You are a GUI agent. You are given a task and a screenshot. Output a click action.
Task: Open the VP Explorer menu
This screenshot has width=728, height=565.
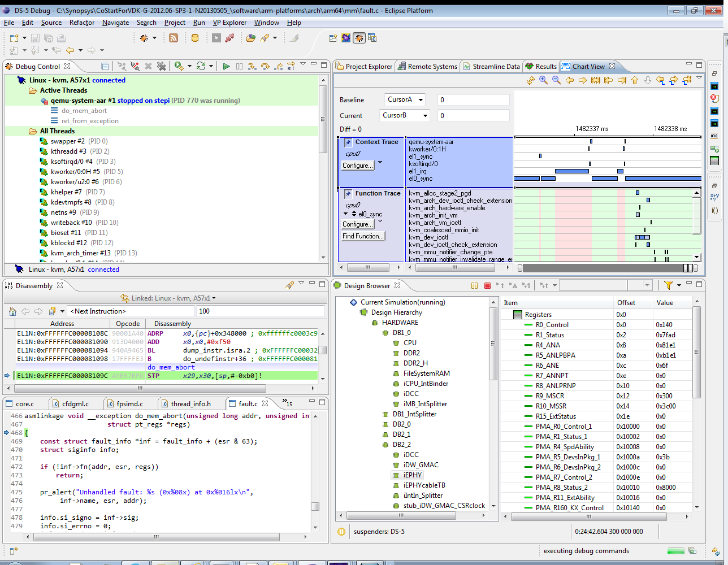[x=229, y=23]
